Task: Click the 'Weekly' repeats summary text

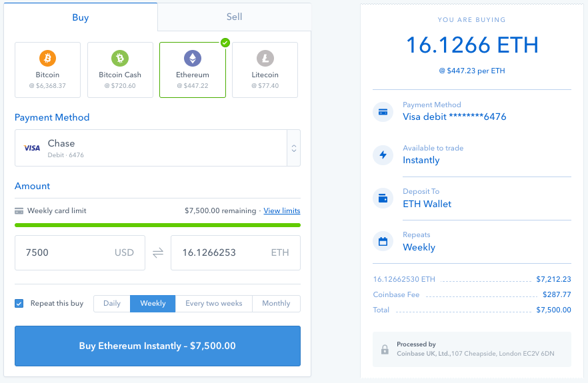Action: point(419,247)
